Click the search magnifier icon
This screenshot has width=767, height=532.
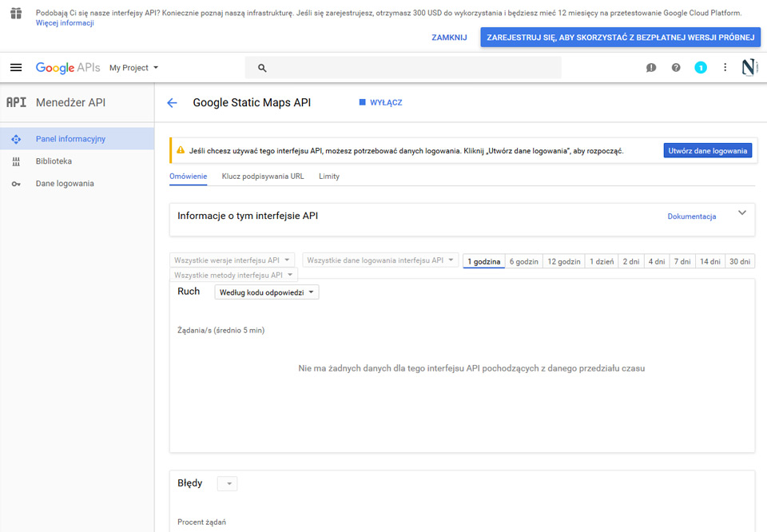click(262, 68)
